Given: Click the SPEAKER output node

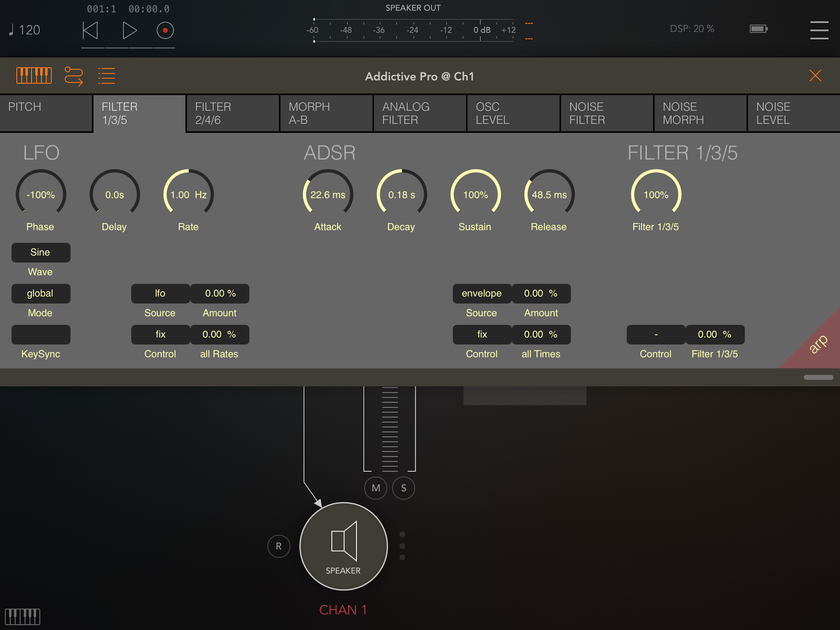Looking at the screenshot, I should tap(343, 546).
